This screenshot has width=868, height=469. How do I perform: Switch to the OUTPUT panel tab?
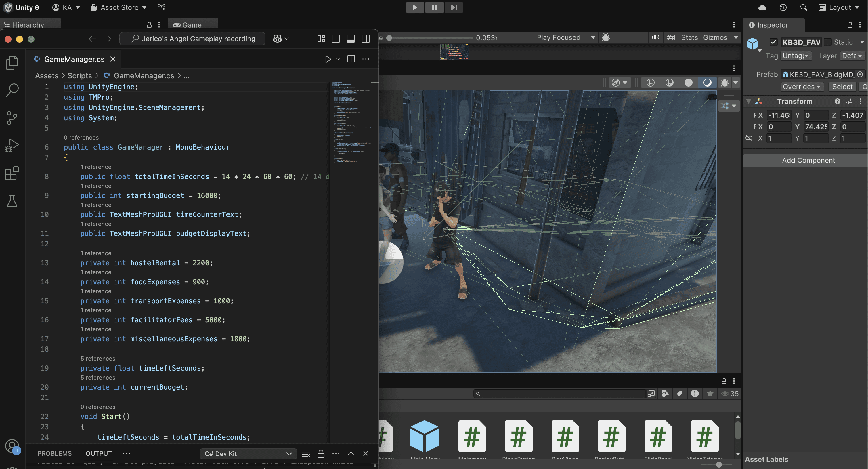click(99, 453)
